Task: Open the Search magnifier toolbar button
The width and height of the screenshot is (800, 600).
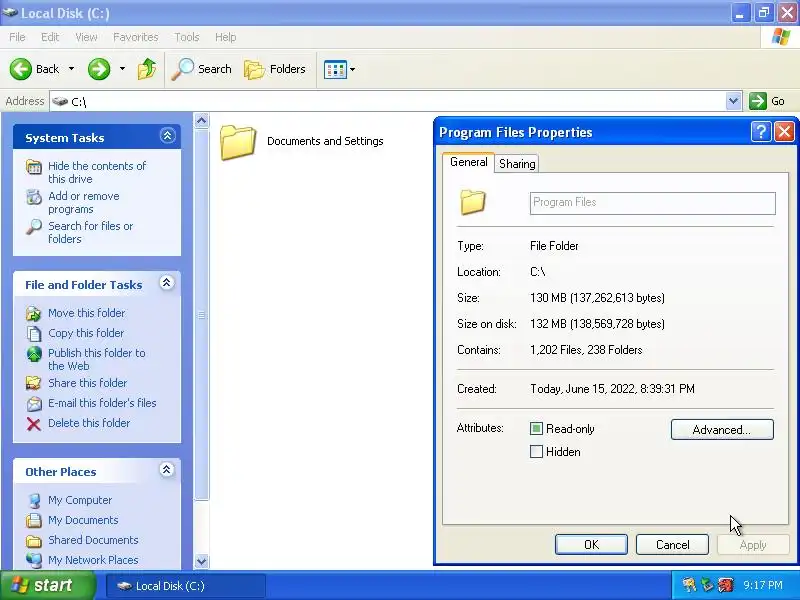Action: click(201, 69)
